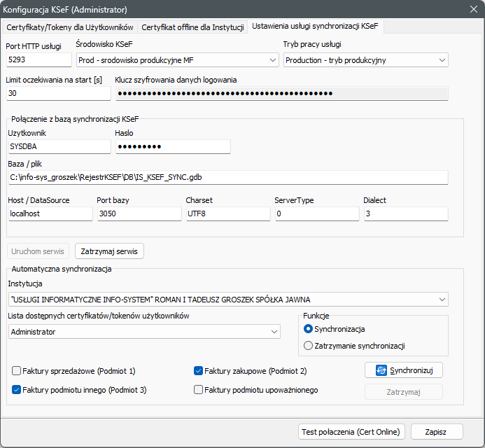
Task: Open Certyfikat offline dla Instytucji tab
Action: 193,27
